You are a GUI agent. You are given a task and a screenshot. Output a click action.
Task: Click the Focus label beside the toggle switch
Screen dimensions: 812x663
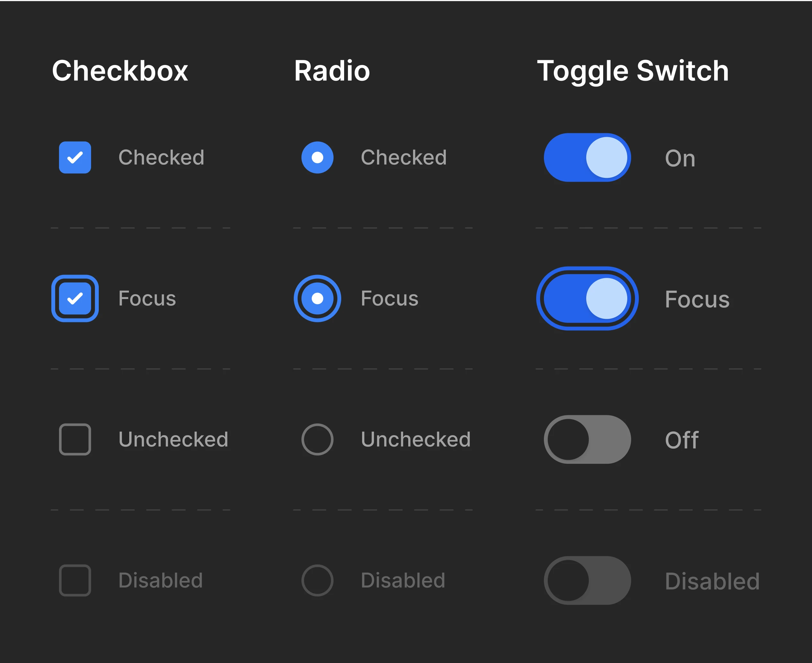point(697,299)
